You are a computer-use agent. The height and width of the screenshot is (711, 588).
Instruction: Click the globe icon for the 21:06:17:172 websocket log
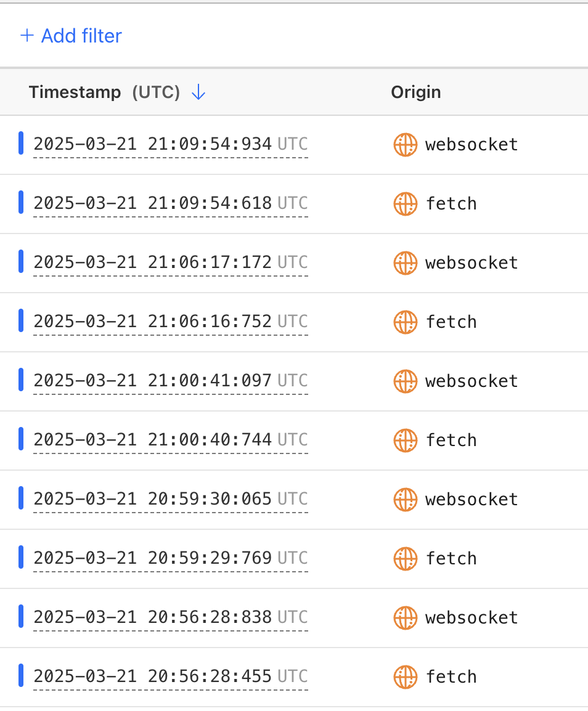tap(405, 263)
